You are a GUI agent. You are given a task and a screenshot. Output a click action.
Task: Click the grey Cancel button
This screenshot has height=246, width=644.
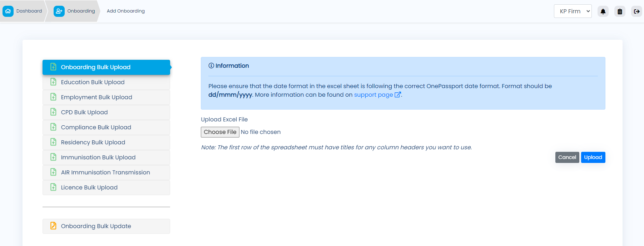[567, 157]
